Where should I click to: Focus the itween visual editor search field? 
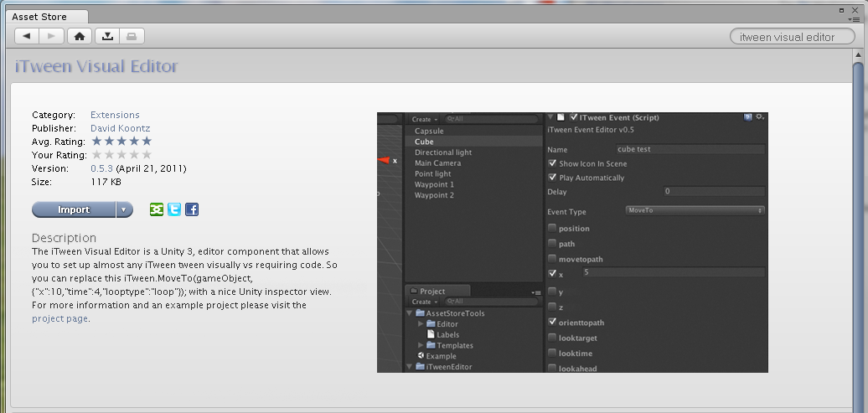point(788,37)
